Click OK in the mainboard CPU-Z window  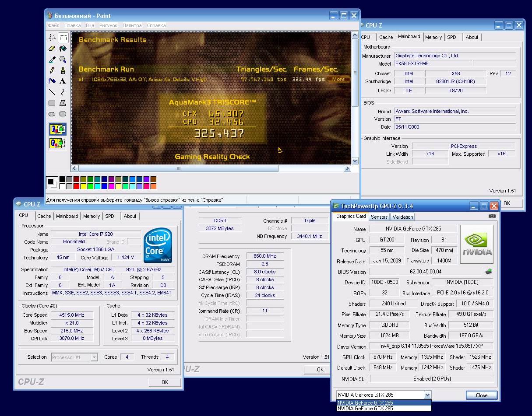507,203
